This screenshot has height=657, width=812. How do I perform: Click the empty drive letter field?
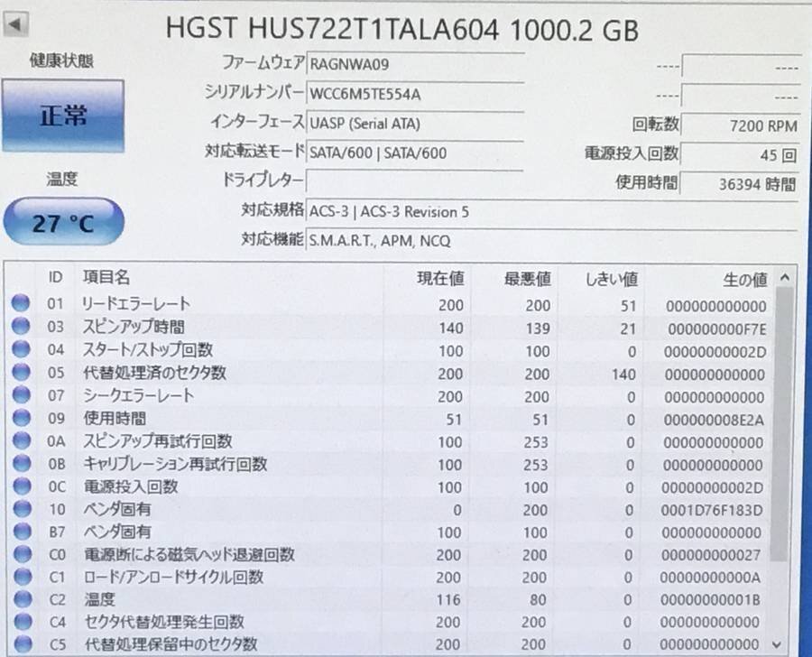[x=415, y=182]
